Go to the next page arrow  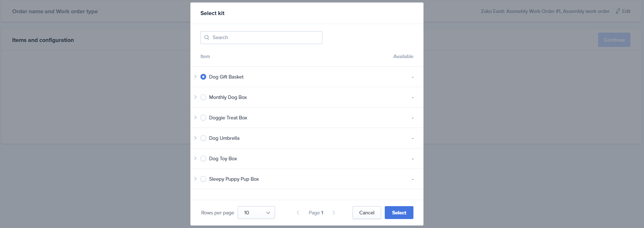click(x=334, y=213)
